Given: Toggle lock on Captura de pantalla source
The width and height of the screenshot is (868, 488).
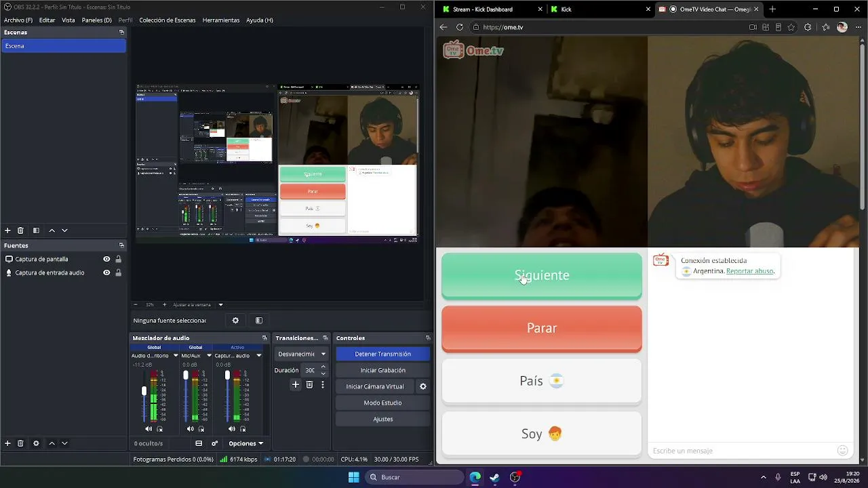Looking at the screenshot, I should pyautogui.click(x=119, y=259).
